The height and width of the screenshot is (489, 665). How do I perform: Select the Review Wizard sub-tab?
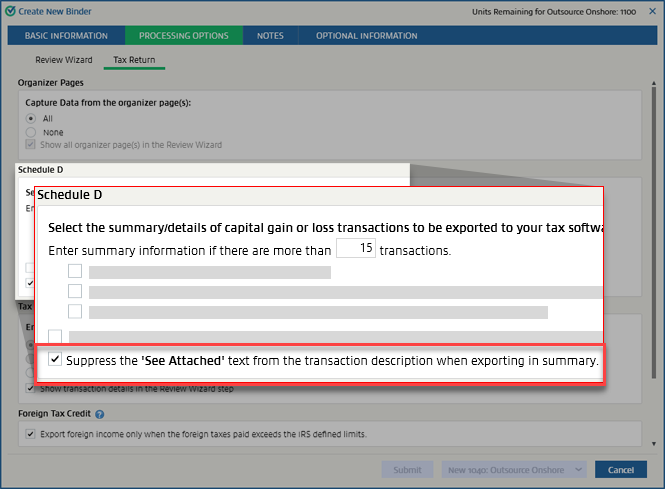tap(64, 60)
